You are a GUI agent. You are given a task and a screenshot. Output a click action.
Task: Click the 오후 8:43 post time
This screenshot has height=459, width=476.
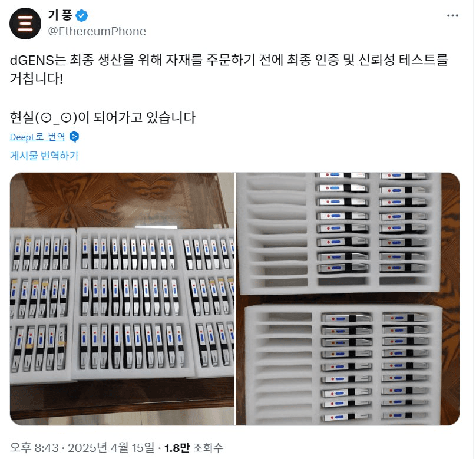pos(34,448)
